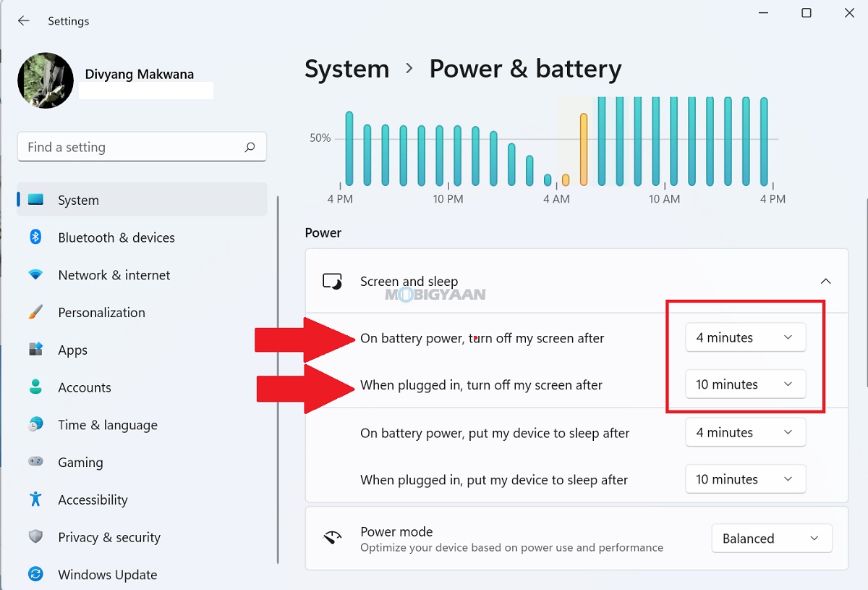Select the Accounts icon
868x590 pixels.
click(x=35, y=387)
